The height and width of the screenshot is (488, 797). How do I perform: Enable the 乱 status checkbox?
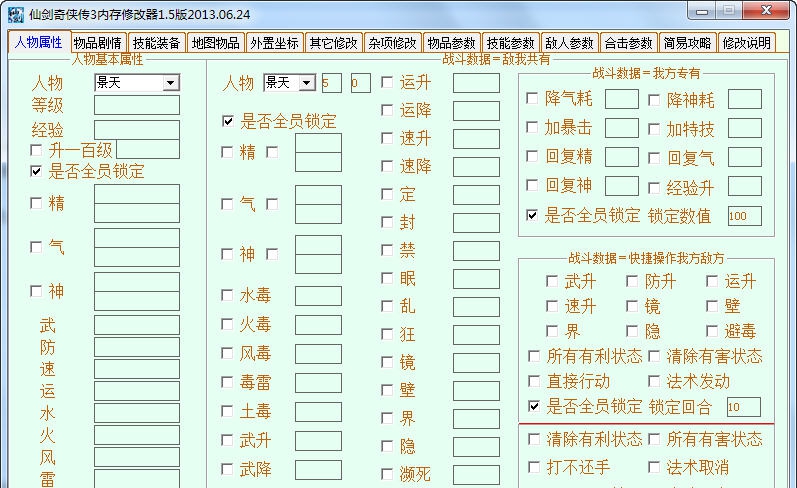(387, 306)
